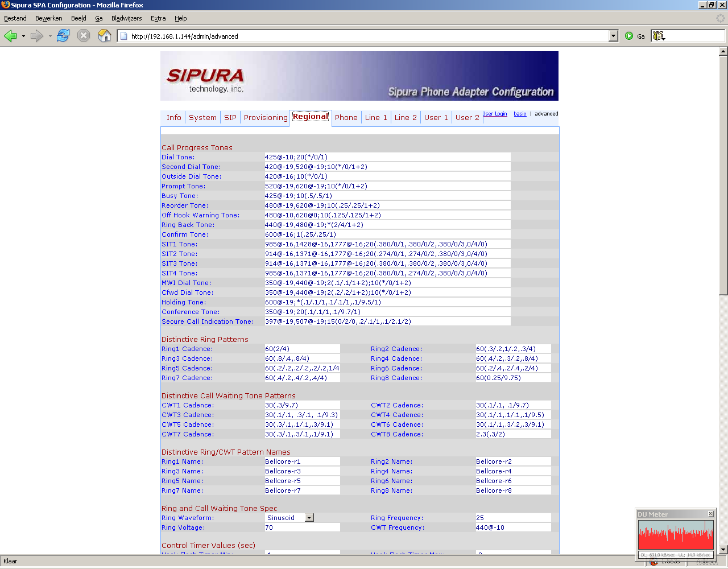Click the Ring Back Tone field
The width and height of the screenshot is (728, 569).
tap(387, 225)
